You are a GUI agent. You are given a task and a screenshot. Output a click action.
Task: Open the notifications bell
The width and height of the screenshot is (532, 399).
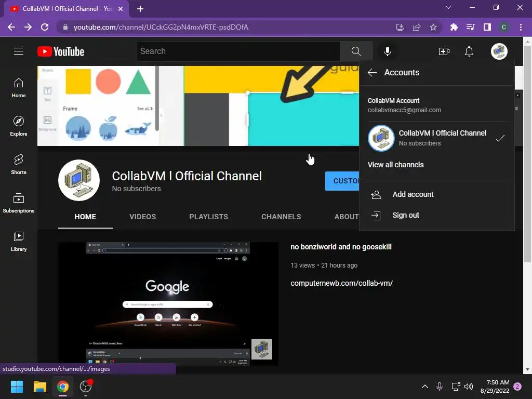click(x=469, y=51)
